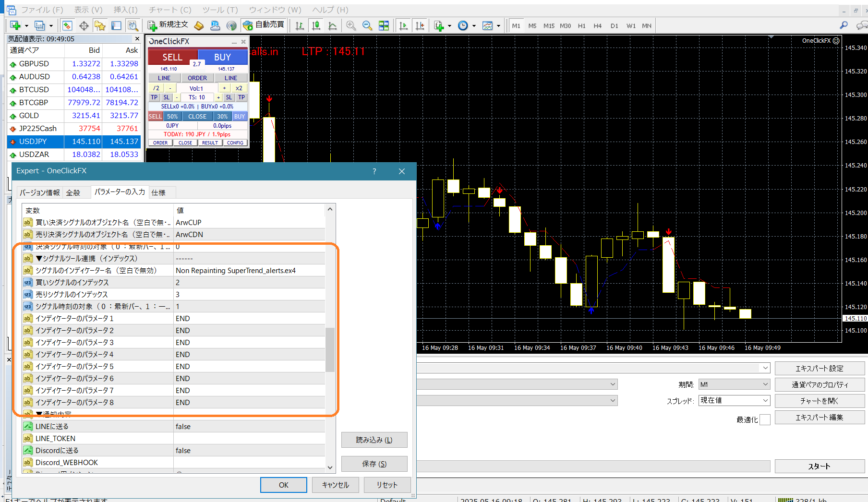868x502 pixels.
Task: Select M1 timeframe button
Action: pos(516,25)
